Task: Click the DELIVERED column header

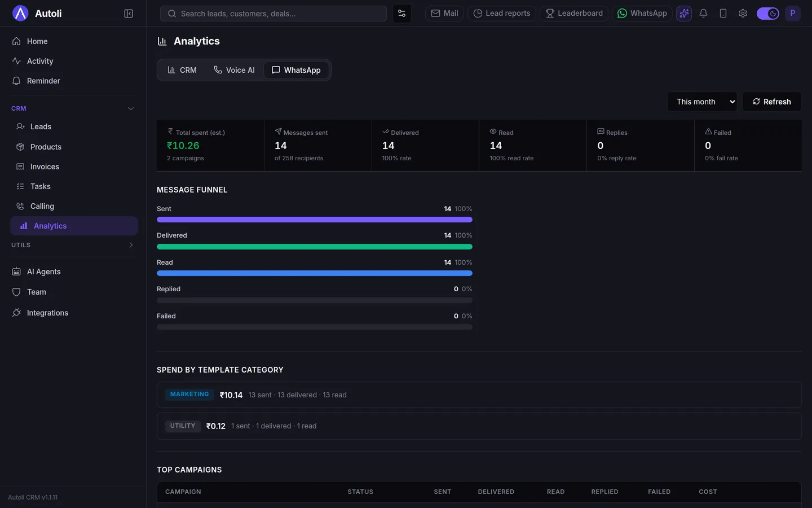Action: tap(496, 492)
